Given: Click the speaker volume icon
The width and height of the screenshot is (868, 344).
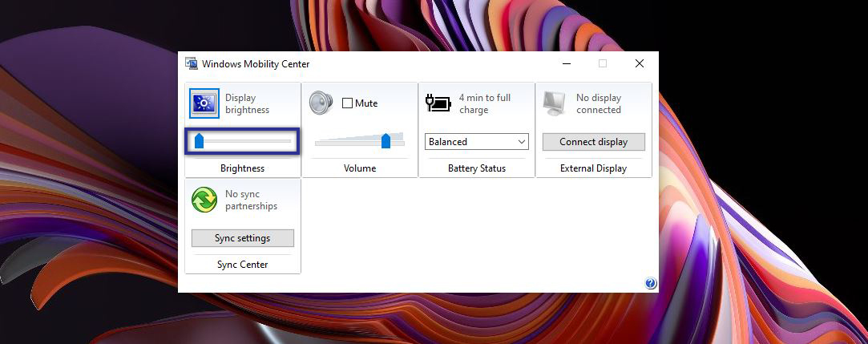Looking at the screenshot, I should [321, 103].
